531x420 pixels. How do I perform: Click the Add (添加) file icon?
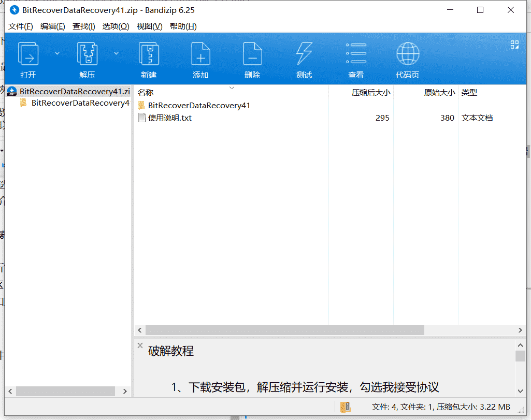[x=200, y=54]
